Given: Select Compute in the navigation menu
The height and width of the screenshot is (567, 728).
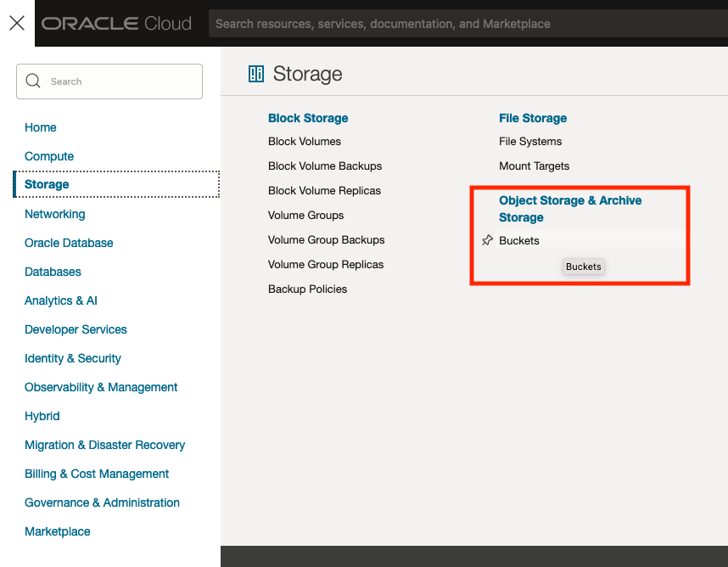Looking at the screenshot, I should [49, 156].
